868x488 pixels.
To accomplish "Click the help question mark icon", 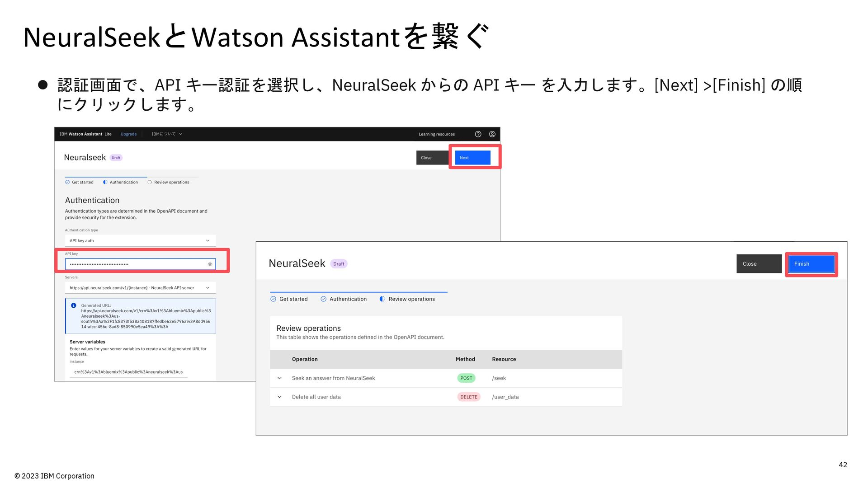I will tap(478, 134).
